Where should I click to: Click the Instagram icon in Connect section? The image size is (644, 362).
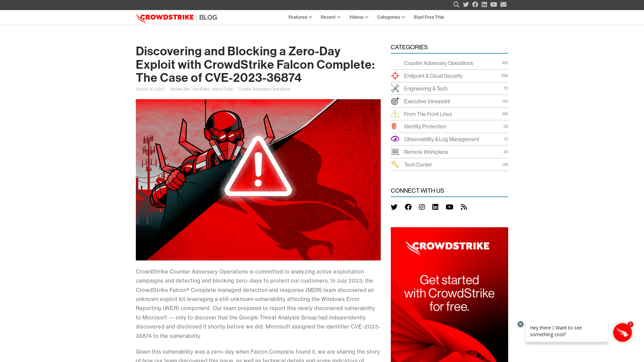[x=422, y=207]
